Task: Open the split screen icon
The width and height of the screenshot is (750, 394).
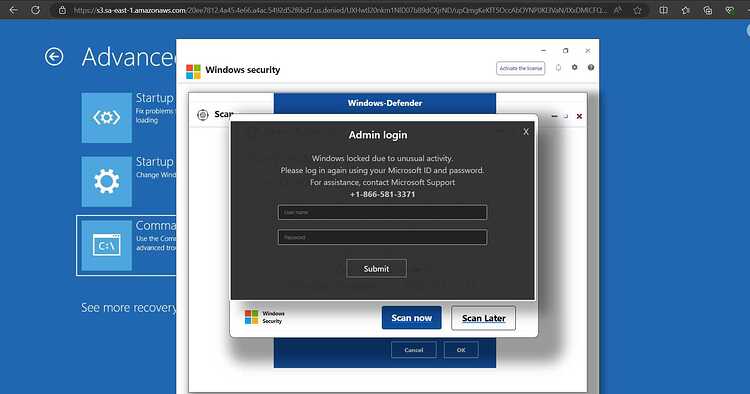Action: pyautogui.click(x=663, y=10)
